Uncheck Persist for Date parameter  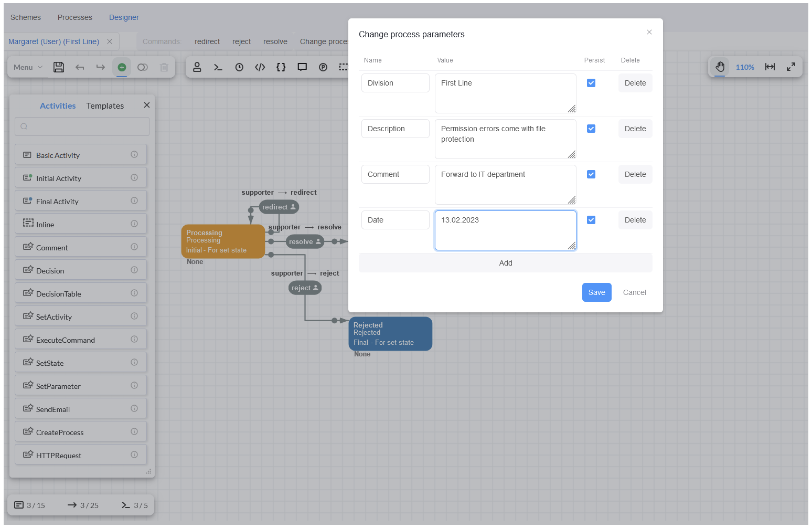[591, 220]
